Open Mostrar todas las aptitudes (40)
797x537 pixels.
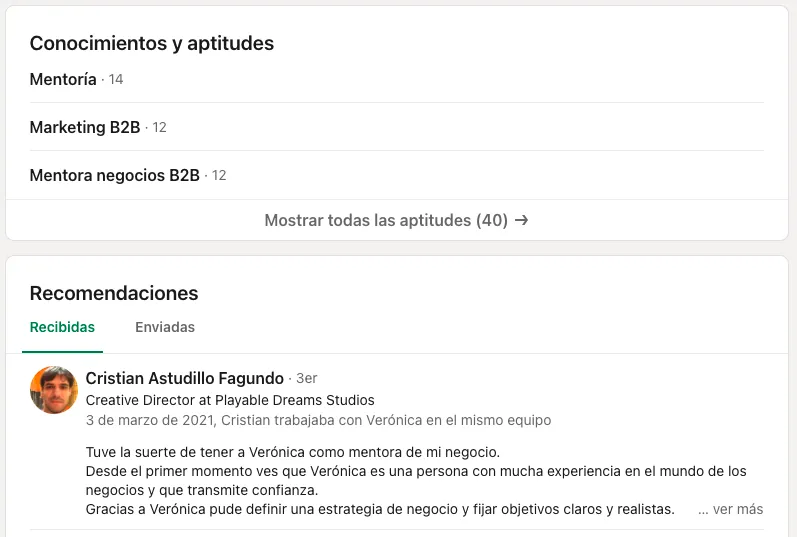tap(396, 220)
